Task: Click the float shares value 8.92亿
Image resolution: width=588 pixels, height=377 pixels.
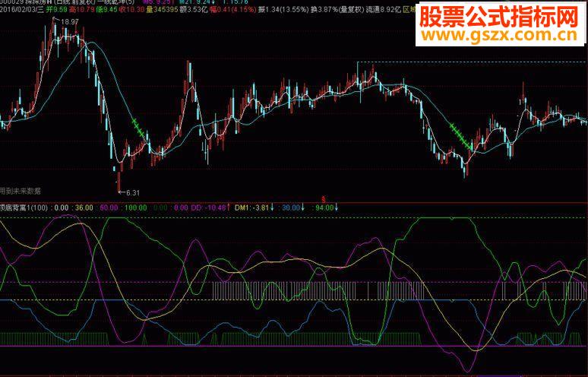Action: (390, 9)
